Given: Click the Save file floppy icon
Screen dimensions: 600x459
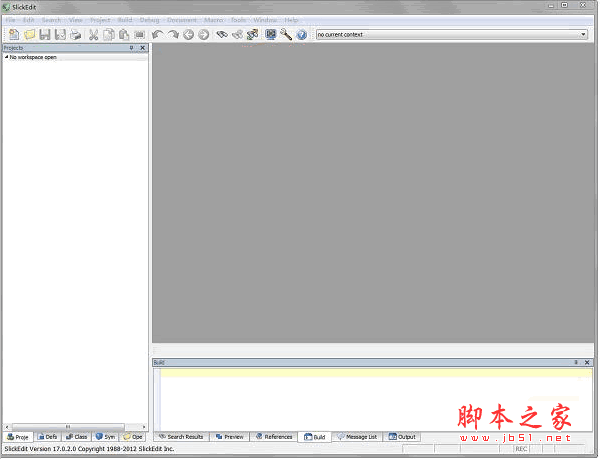Looking at the screenshot, I should point(45,35).
